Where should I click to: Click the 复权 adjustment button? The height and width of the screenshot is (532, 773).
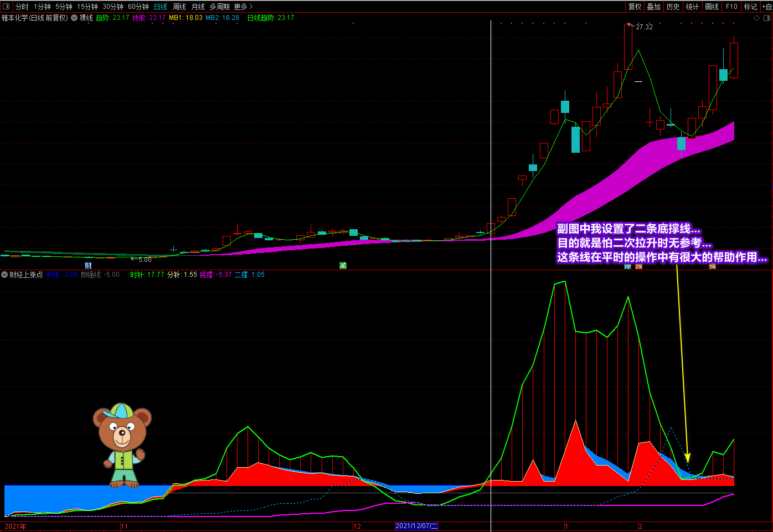(635, 7)
